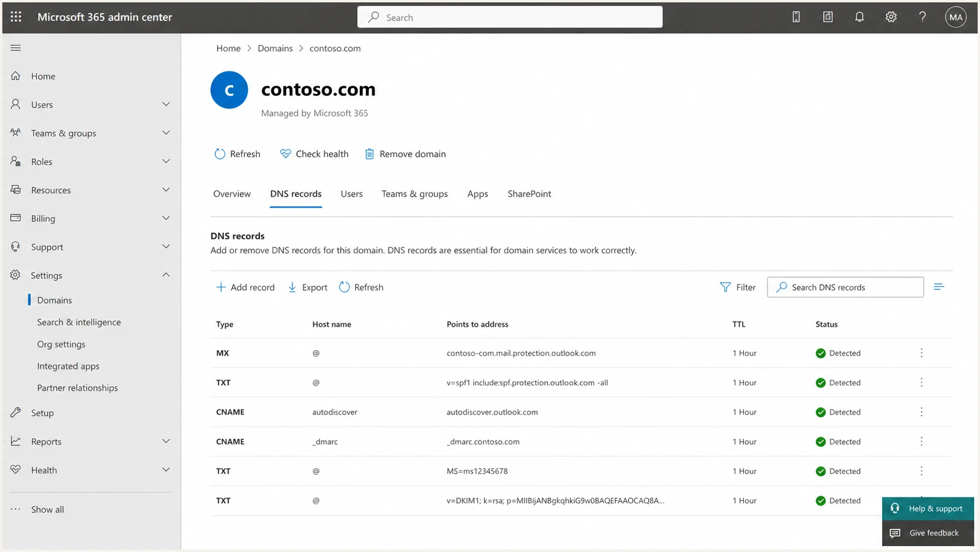
Task: Open Domains under Settings in sidebar
Action: click(x=55, y=300)
